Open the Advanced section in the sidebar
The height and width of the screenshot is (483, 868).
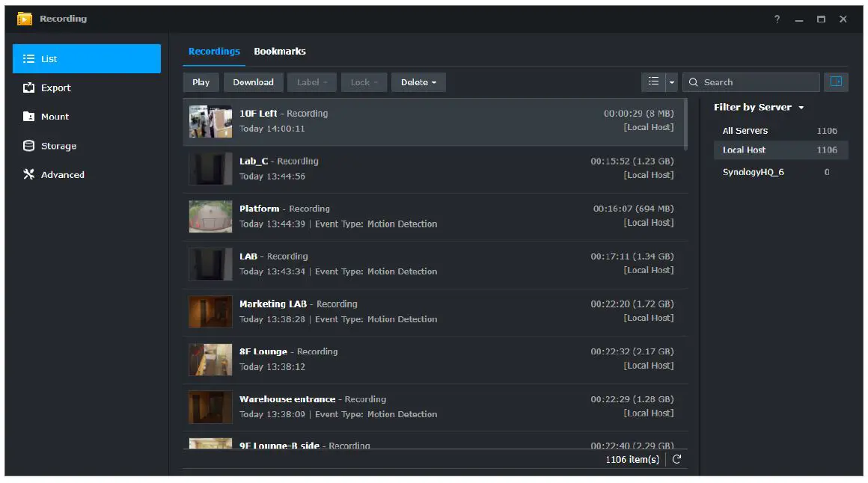click(x=64, y=174)
